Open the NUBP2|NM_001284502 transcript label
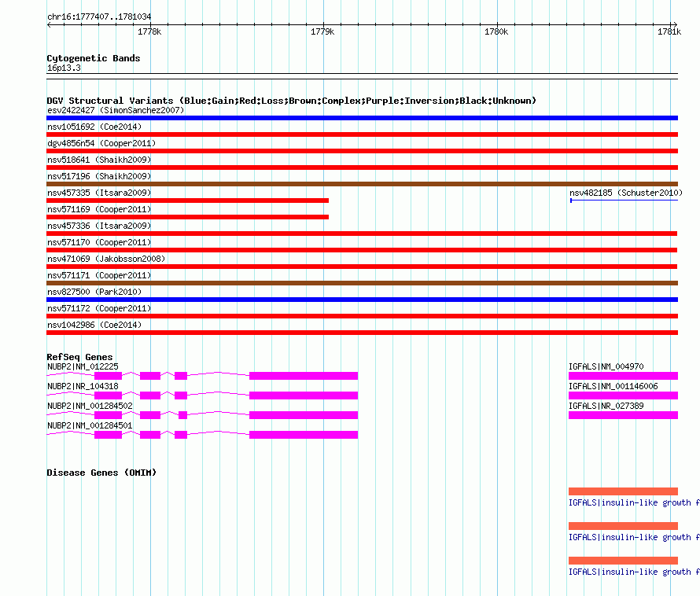 point(90,406)
